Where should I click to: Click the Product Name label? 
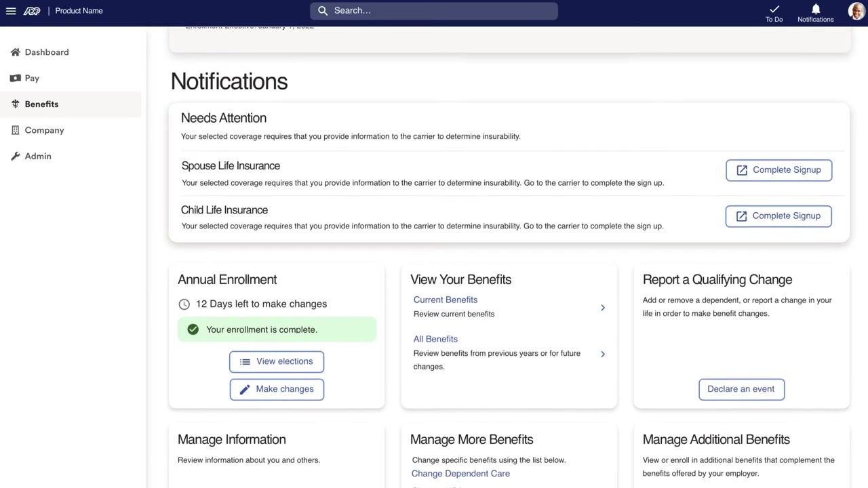79,11
